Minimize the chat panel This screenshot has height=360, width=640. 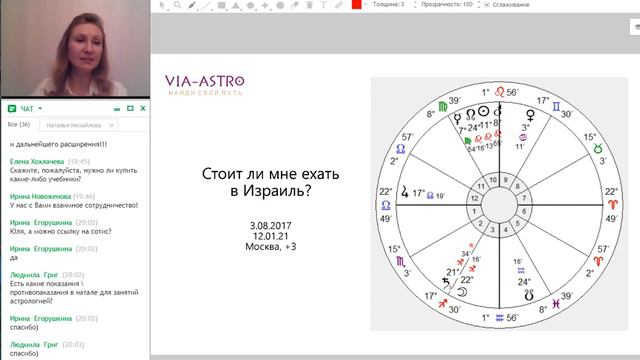pyautogui.click(x=117, y=109)
